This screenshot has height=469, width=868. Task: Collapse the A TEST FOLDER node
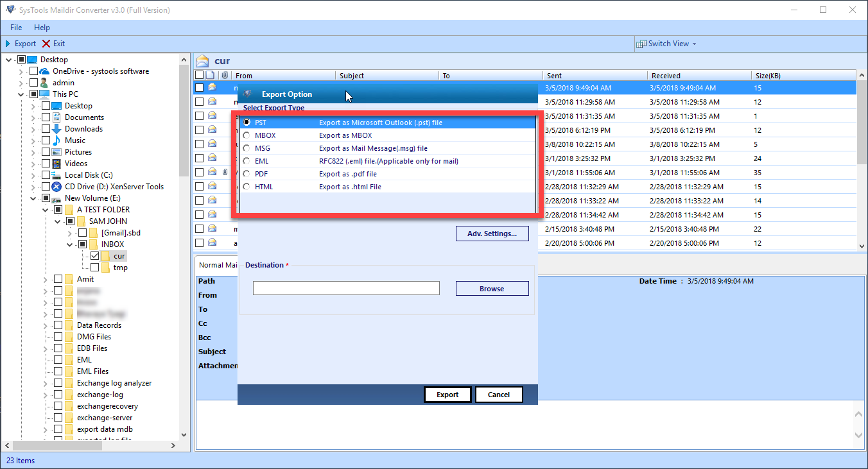(46, 210)
